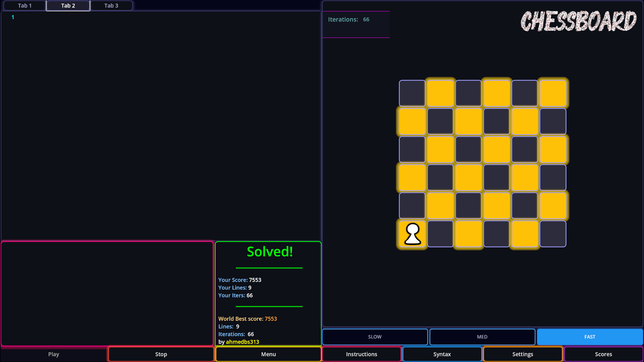Screen dimensions: 644x362
Task: Click the CHESSBOARD title logo
Action: coord(578,21)
